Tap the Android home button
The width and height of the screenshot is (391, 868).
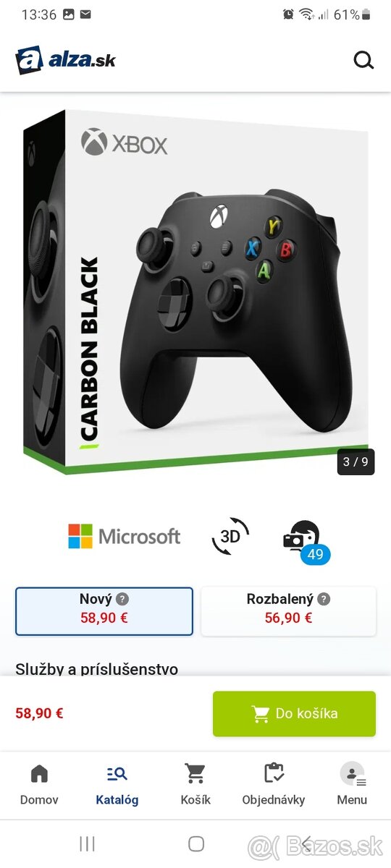(195, 843)
